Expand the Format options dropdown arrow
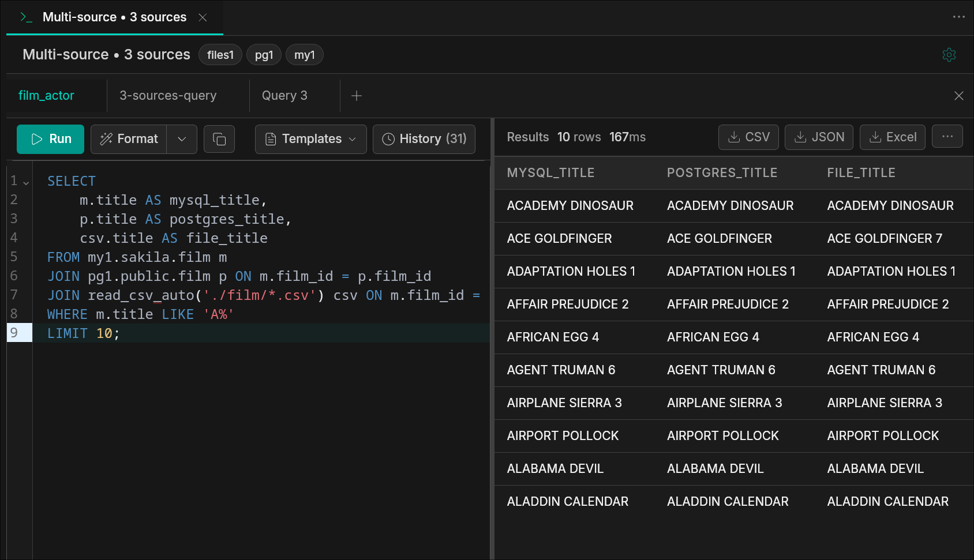This screenshot has width=974, height=560. coord(182,139)
